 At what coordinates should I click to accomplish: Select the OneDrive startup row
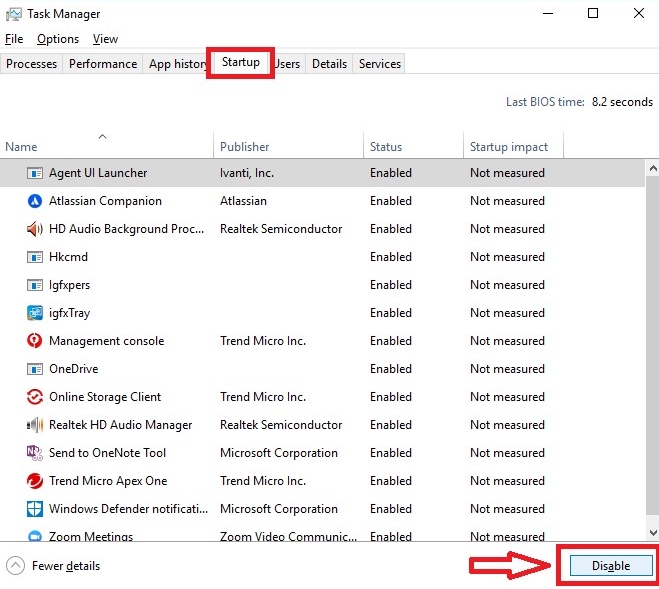[300, 369]
